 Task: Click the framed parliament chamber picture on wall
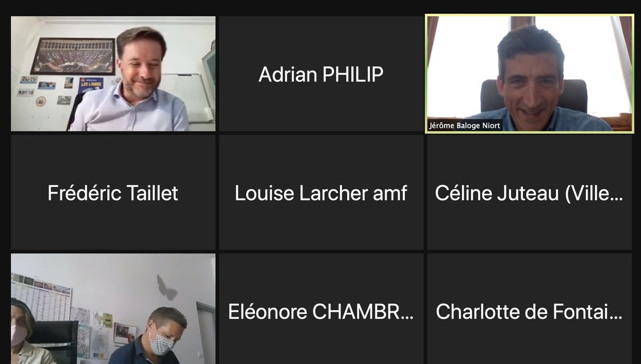[x=73, y=56]
